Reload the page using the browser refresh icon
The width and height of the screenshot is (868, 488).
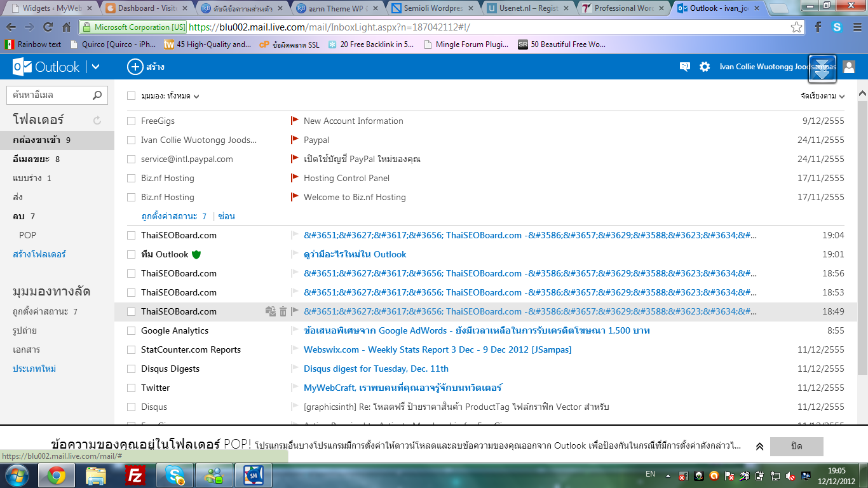(x=48, y=27)
